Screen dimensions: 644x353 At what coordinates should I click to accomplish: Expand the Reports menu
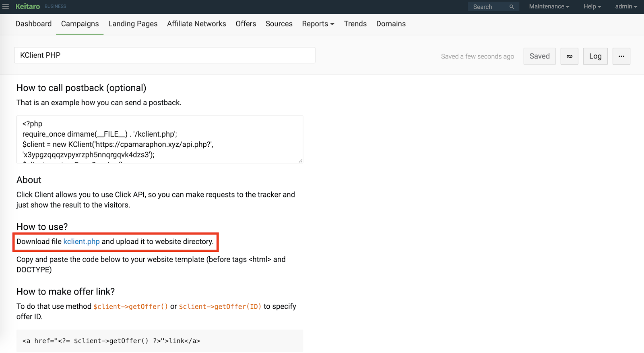tap(318, 24)
